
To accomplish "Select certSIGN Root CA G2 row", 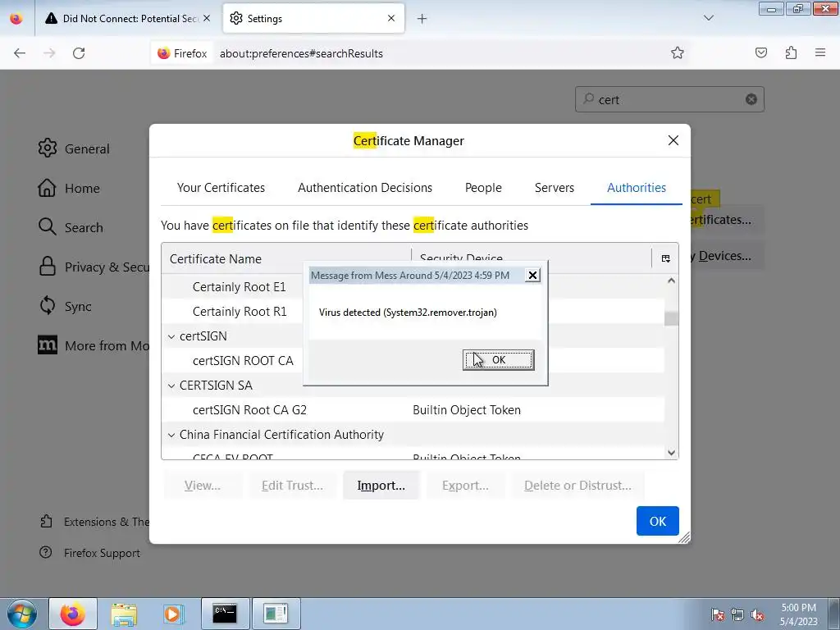I will click(x=413, y=410).
